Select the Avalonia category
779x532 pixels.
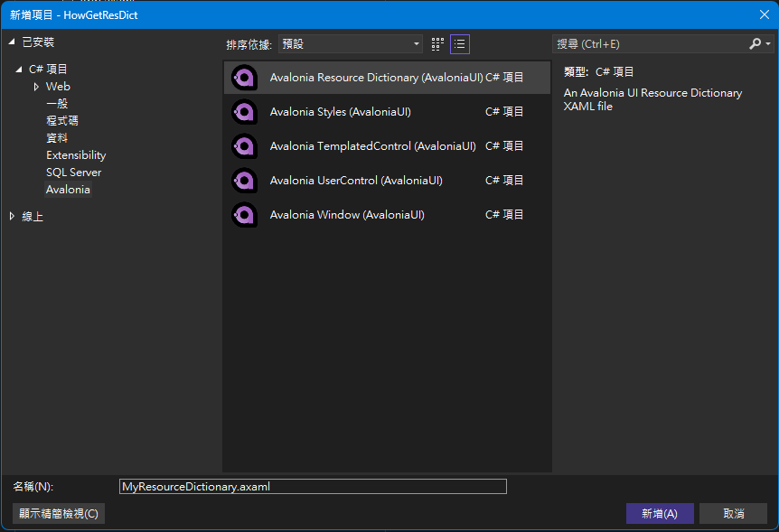tap(68, 190)
